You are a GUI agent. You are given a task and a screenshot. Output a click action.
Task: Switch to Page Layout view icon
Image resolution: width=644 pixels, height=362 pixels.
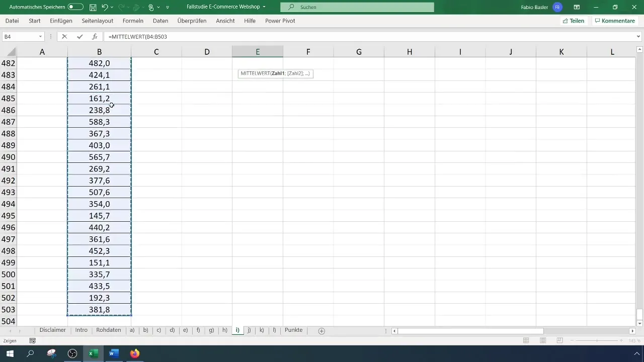pyautogui.click(x=543, y=341)
